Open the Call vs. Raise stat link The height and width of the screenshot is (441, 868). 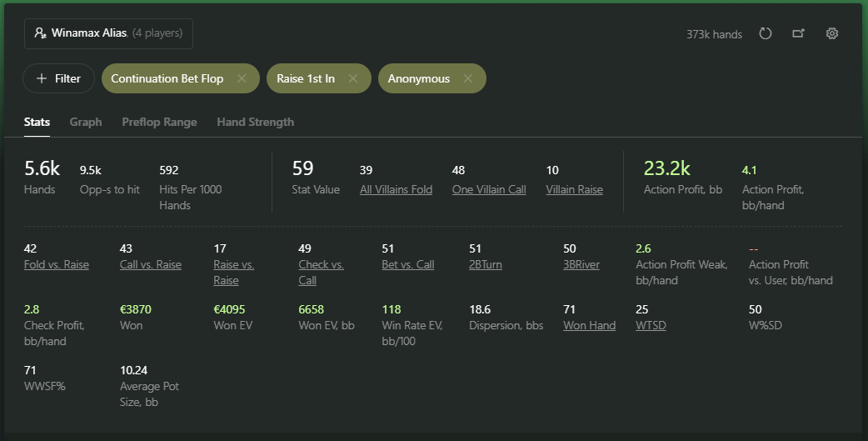point(151,265)
